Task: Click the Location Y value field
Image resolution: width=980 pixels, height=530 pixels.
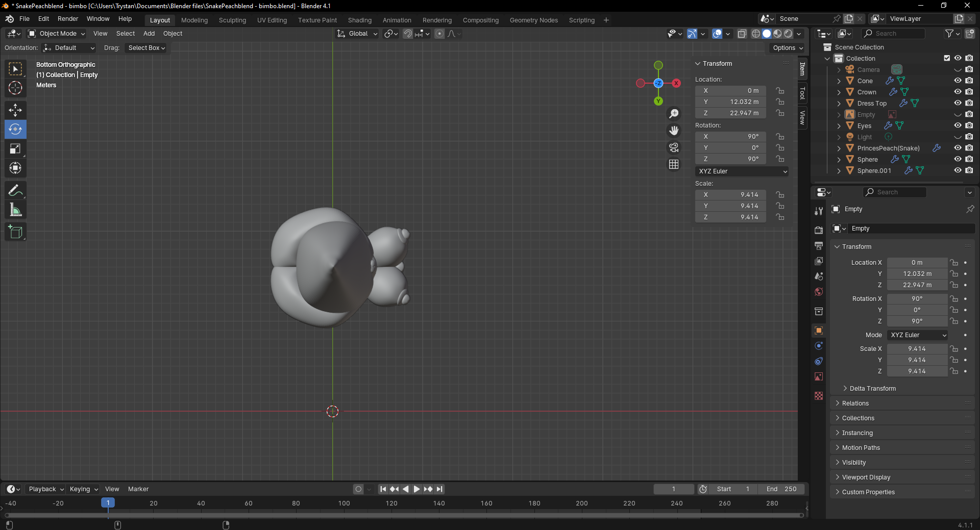Action: tap(730, 102)
